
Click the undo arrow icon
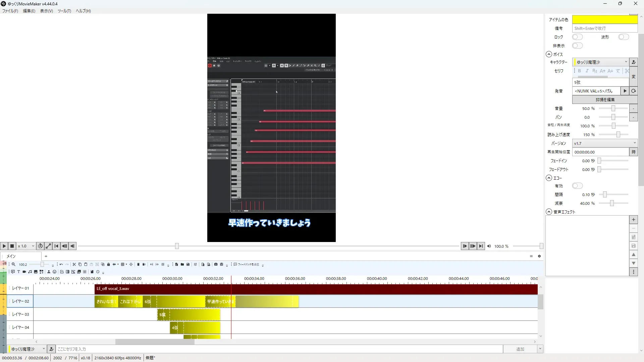[61, 264]
